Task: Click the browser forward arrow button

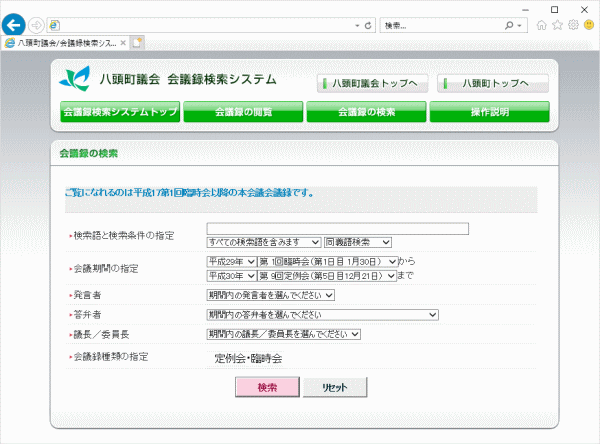Action: (x=36, y=26)
